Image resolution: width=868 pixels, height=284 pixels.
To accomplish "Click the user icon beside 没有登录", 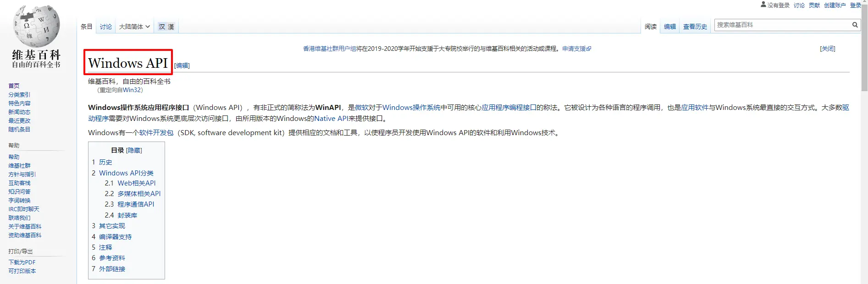I will [x=763, y=5].
